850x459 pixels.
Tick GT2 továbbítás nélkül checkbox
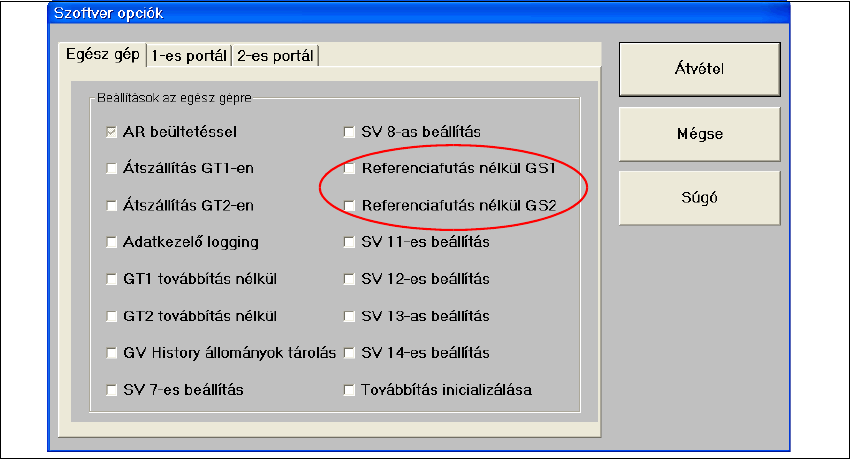click(x=112, y=316)
